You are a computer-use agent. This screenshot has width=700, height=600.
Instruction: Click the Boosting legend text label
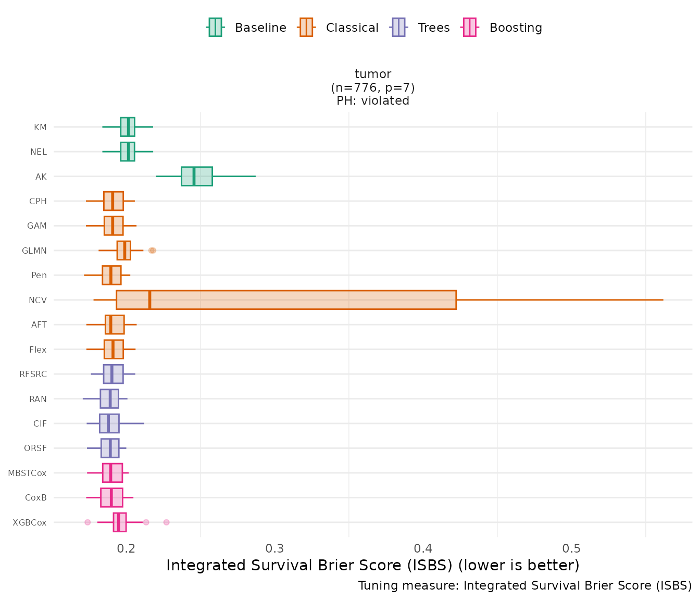516,28
